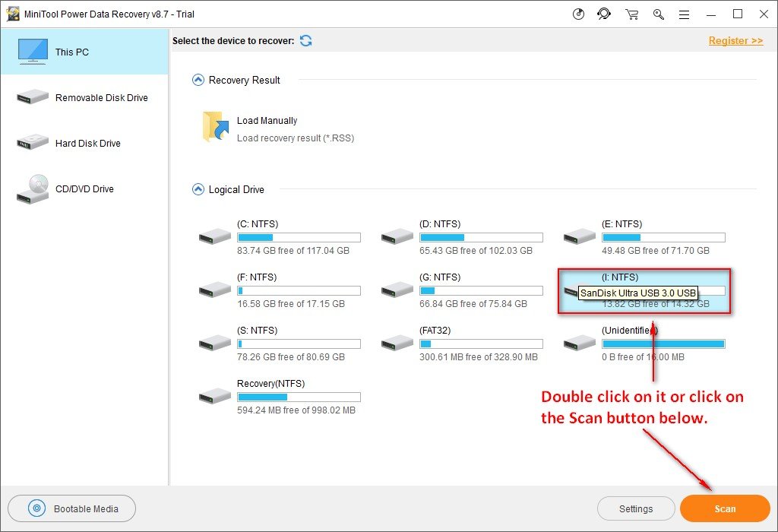Click the Hard Disk Drive icon
The width and height of the screenshot is (778, 532).
[32, 142]
